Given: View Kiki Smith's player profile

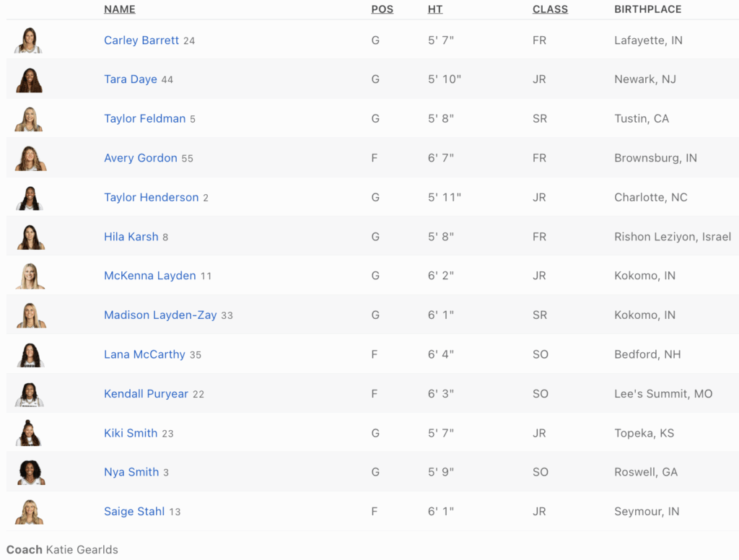Looking at the screenshot, I should 131,433.
